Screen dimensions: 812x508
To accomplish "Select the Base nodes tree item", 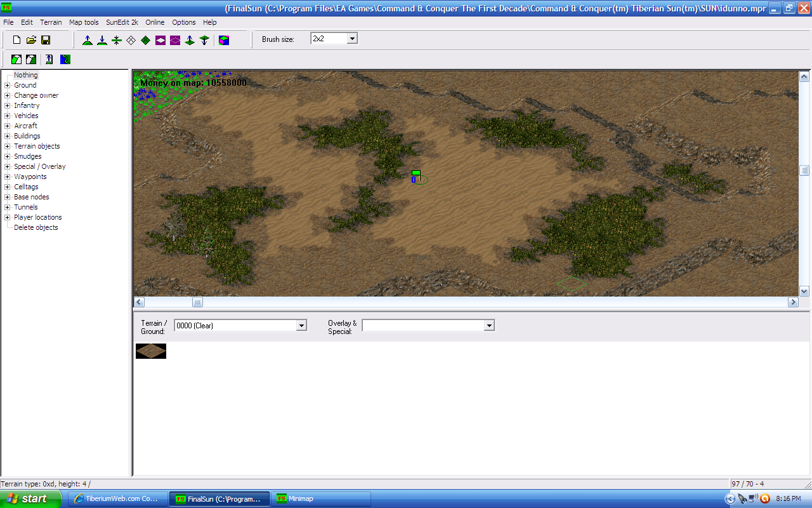I will point(32,197).
